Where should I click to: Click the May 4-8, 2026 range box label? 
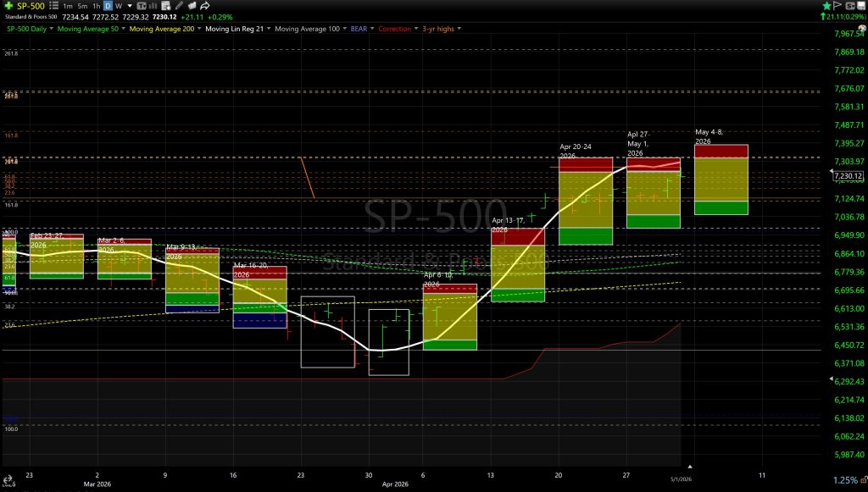point(709,136)
